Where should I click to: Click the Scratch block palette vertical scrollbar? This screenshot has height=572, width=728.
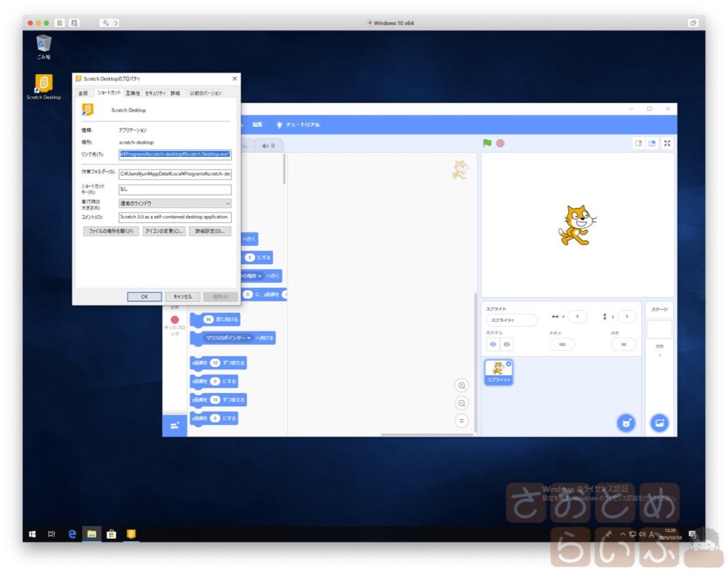tap(284, 169)
